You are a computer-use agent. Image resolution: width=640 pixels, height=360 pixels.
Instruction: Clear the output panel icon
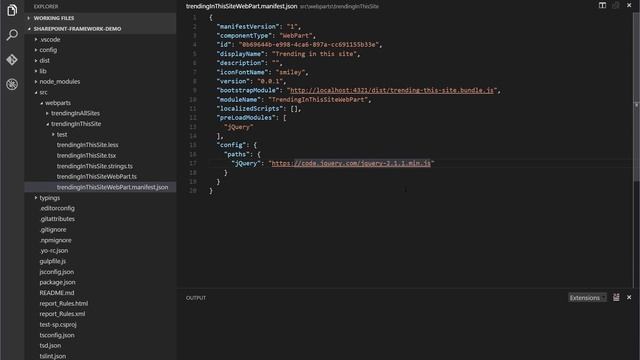[x=616, y=298]
